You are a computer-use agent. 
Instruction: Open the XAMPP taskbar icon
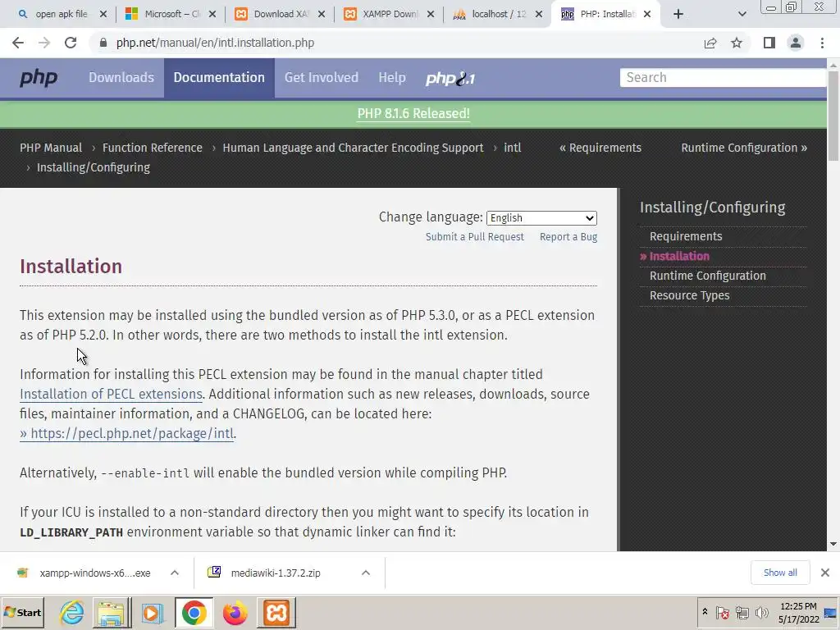[276, 613]
